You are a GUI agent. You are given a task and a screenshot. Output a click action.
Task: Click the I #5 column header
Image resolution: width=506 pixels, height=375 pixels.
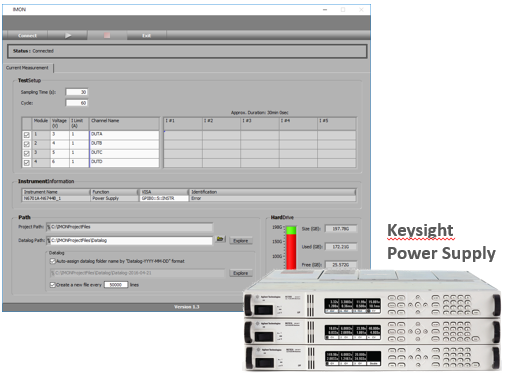coord(337,123)
